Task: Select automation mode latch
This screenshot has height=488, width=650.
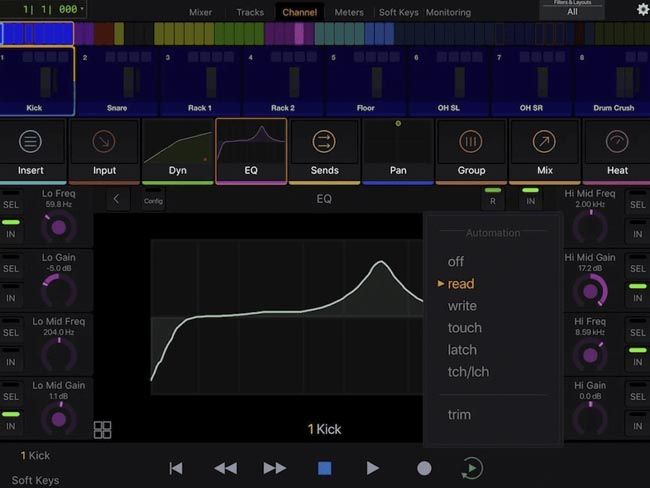Action: pyautogui.click(x=462, y=350)
